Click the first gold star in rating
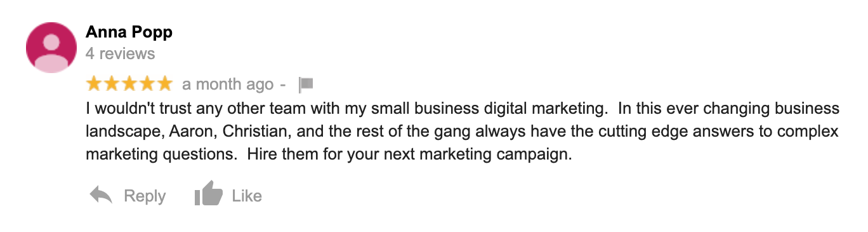Viewport: 868px width, 232px height. pyautogui.click(x=95, y=83)
